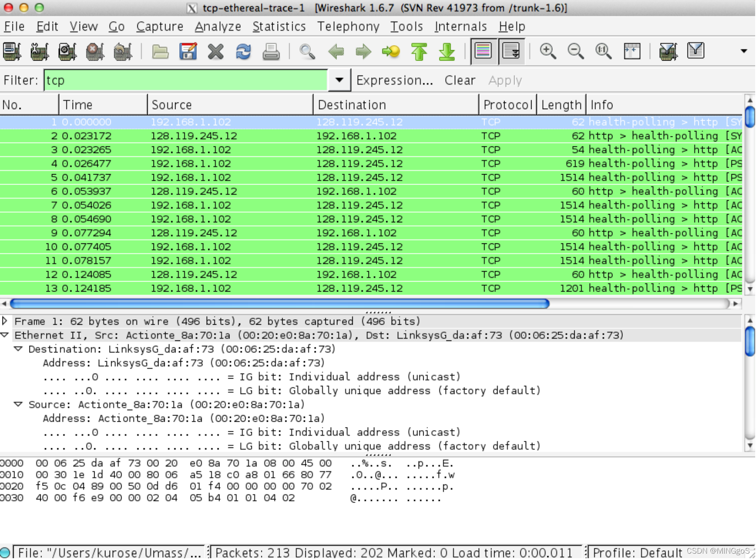Expand the Frame 1 details row

click(x=5, y=321)
